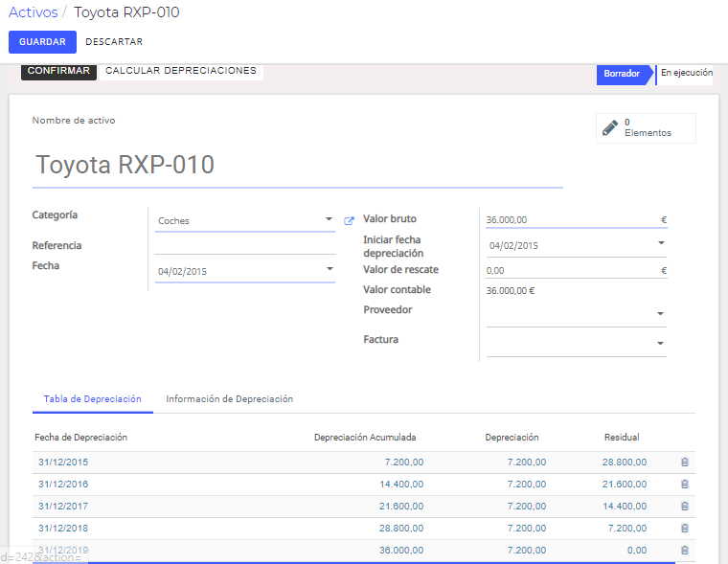
Task: Select the 31/12/2018 date cell
Action: coord(63,529)
